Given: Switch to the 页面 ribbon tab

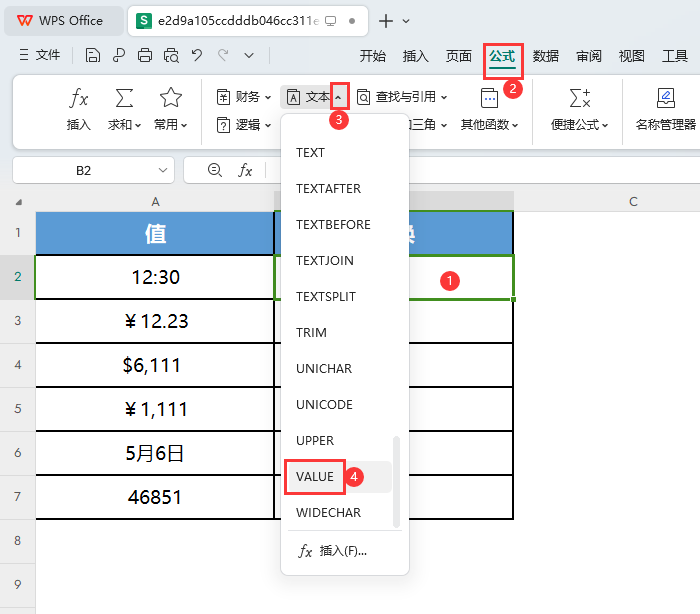Looking at the screenshot, I should (x=459, y=56).
